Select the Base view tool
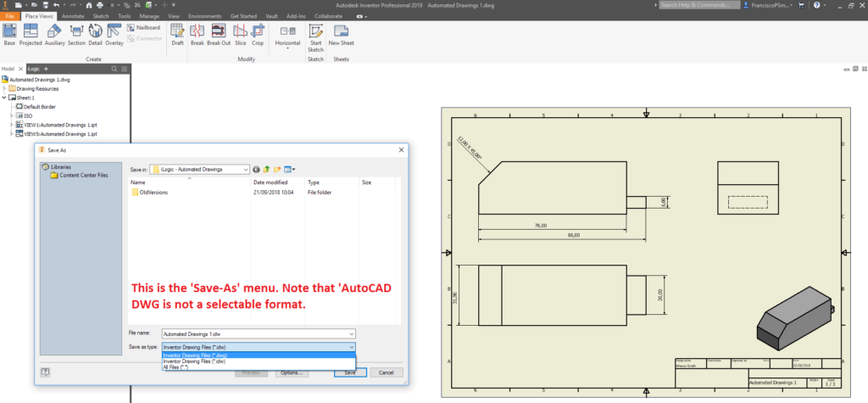 9,35
